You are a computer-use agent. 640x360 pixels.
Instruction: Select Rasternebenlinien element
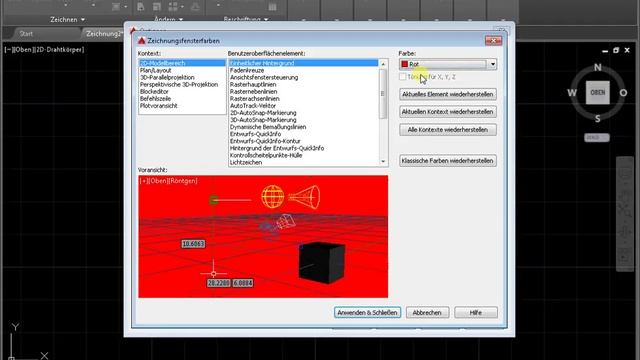253,91
